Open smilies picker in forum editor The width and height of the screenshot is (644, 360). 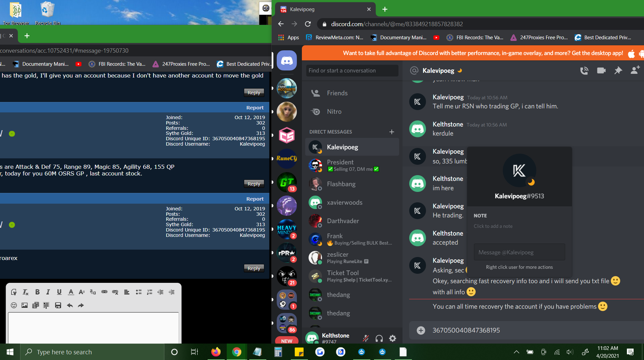[x=14, y=305]
